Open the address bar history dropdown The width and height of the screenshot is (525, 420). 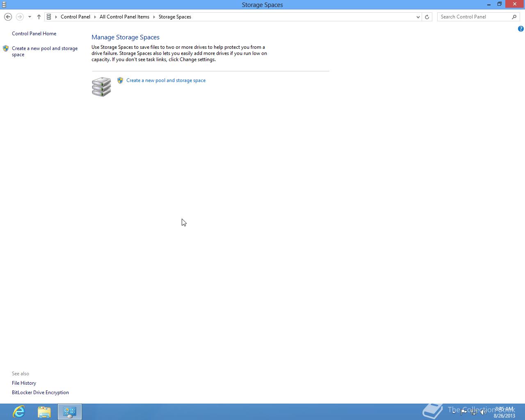tap(418, 17)
